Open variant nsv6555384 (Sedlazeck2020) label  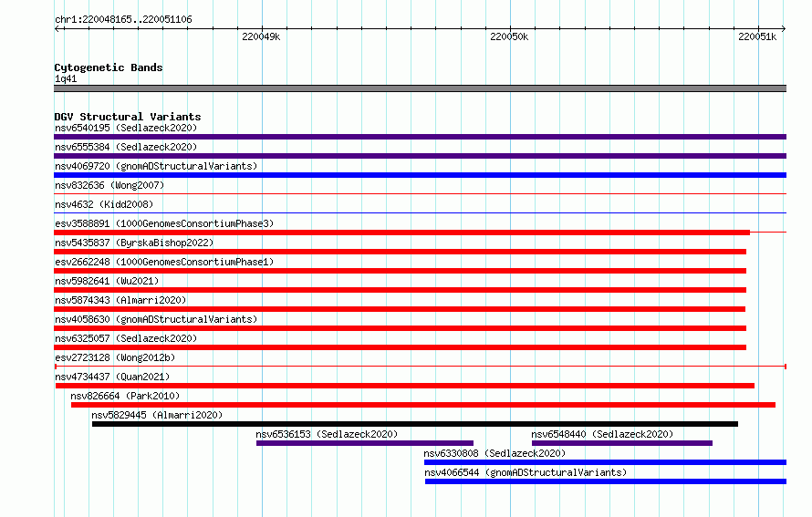click(x=126, y=147)
